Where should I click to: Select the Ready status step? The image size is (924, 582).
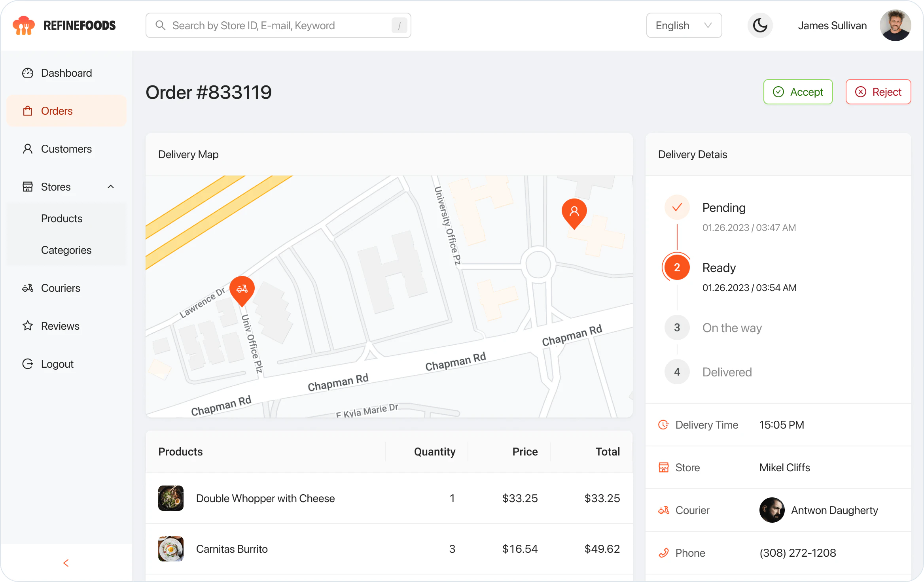677,267
